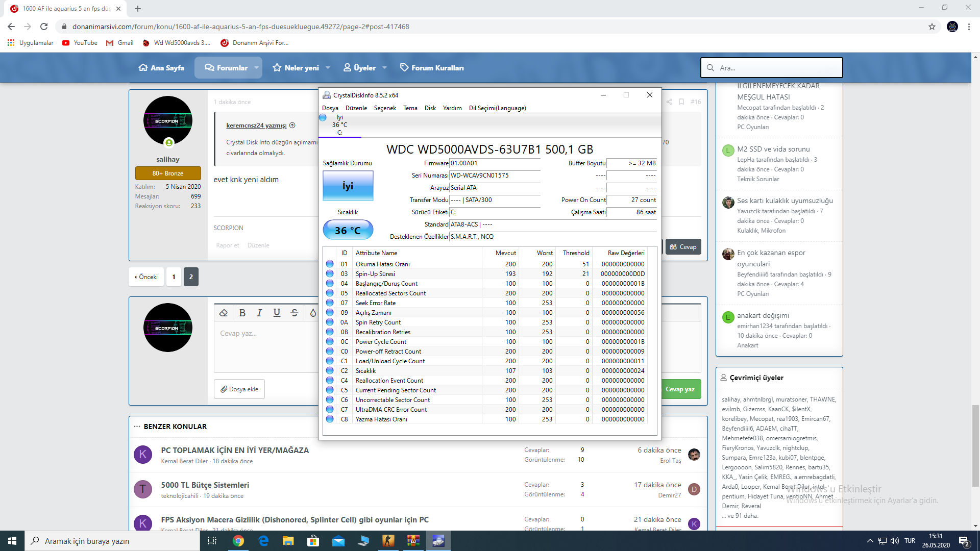Screen dimensions: 980x551
Task: Click the browser reload icon
Action: click(44, 27)
